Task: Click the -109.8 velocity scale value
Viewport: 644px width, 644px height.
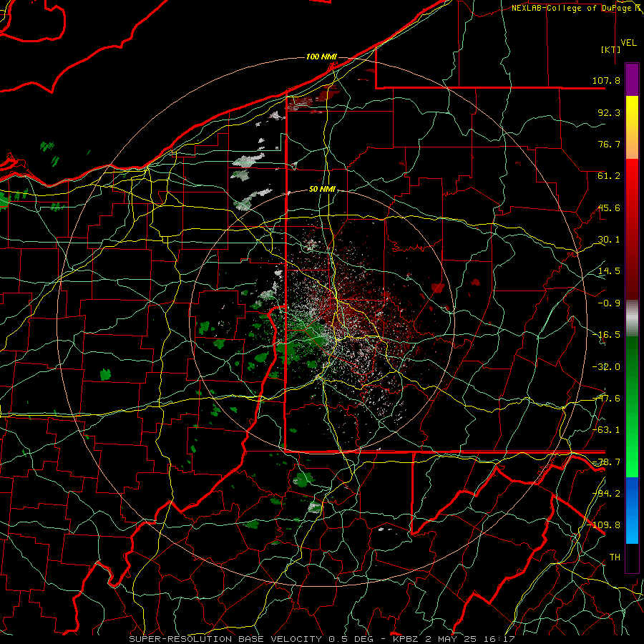Action: tap(604, 525)
